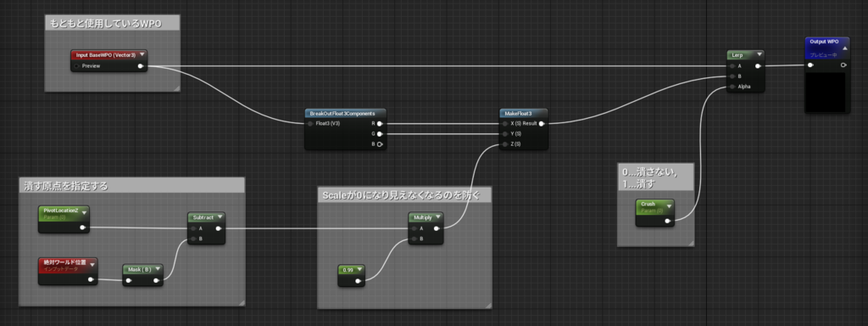This screenshot has height=326, width=868.
Task: Click the Subtract node output pin
Action: pos(219,228)
